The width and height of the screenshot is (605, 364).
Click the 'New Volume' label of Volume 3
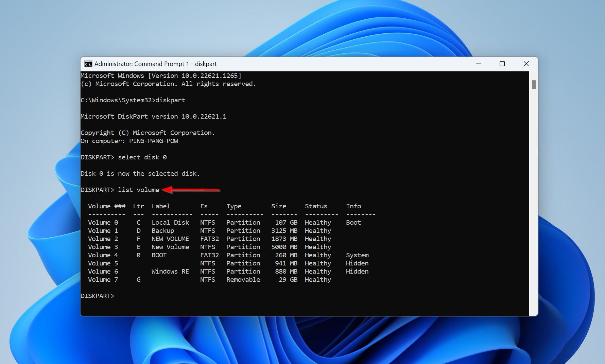[x=170, y=247]
